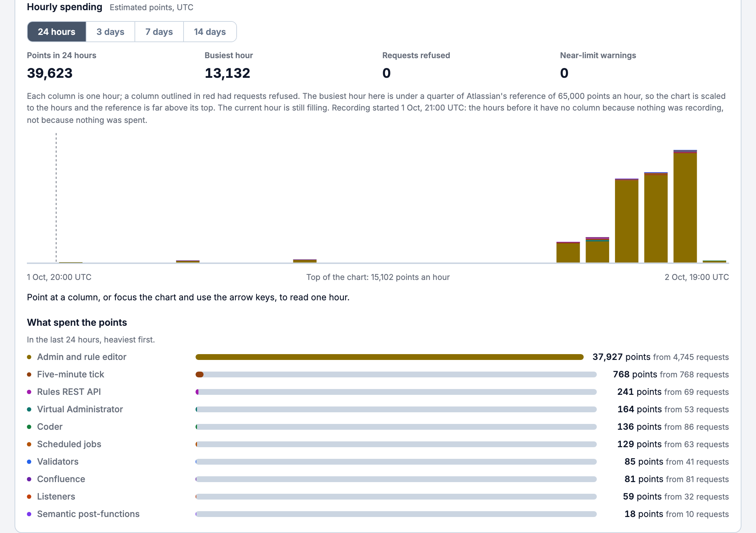Click the Requests refused label

pyautogui.click(x=416, y=55)
